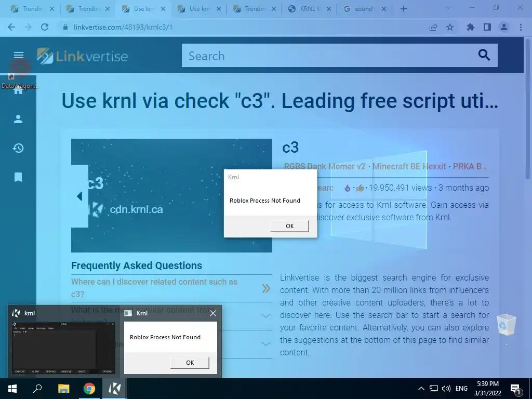Open a new Chrome tab with the plus button
This screenshot has height=399, width=532.
pyautogui.click(x=403, y=9)
